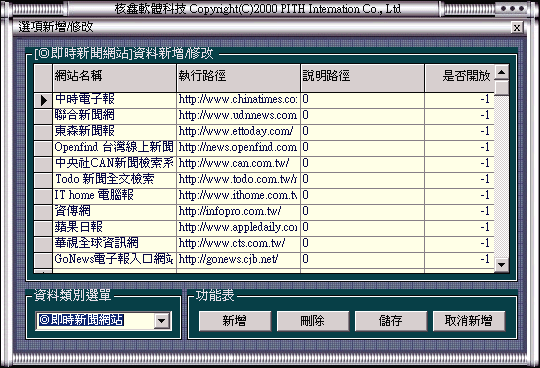Click the grid scrollbar down arrow
Image resolution: width=540 pixels, height=368 pixels.
point(502,264)
